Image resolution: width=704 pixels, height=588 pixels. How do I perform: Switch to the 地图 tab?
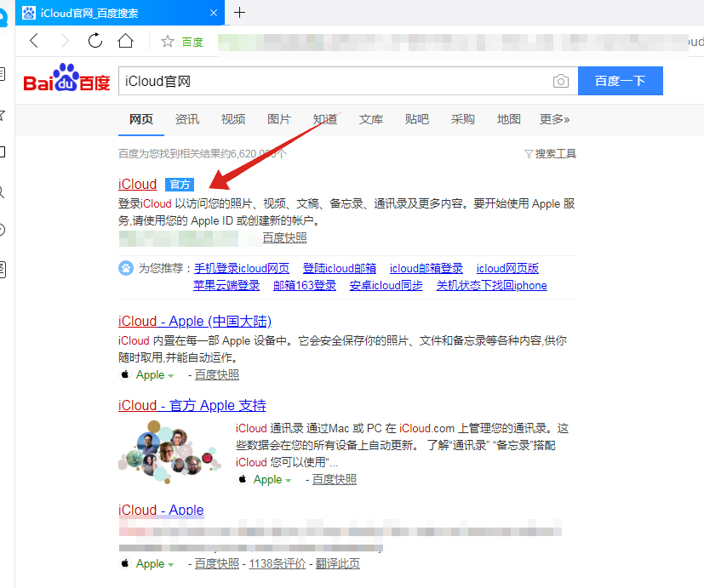click(x=509, y=119)
